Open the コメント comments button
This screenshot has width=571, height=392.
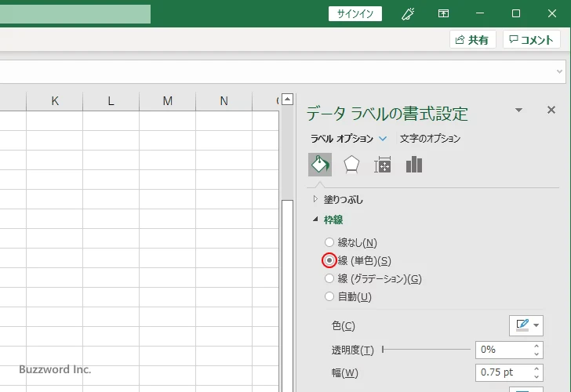pos(531,39)
